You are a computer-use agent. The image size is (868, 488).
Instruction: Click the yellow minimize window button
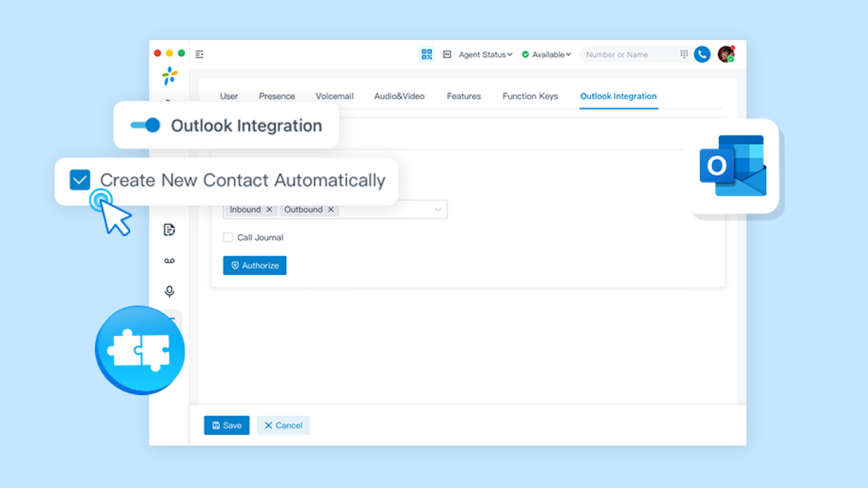click(170, 54)
